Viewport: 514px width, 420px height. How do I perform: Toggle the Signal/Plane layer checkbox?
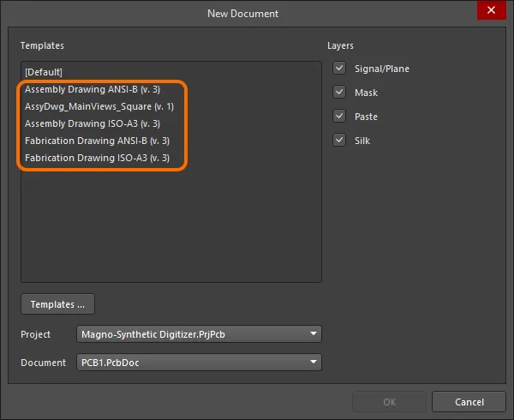point(339,69)
